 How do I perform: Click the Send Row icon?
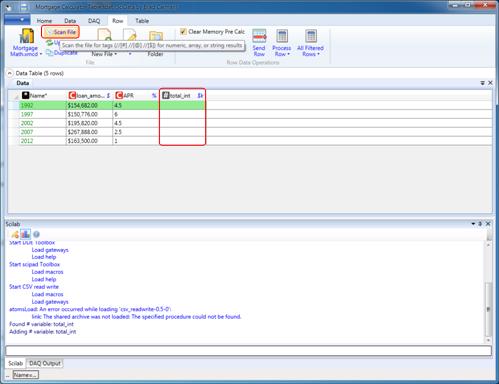click(259, 36)
